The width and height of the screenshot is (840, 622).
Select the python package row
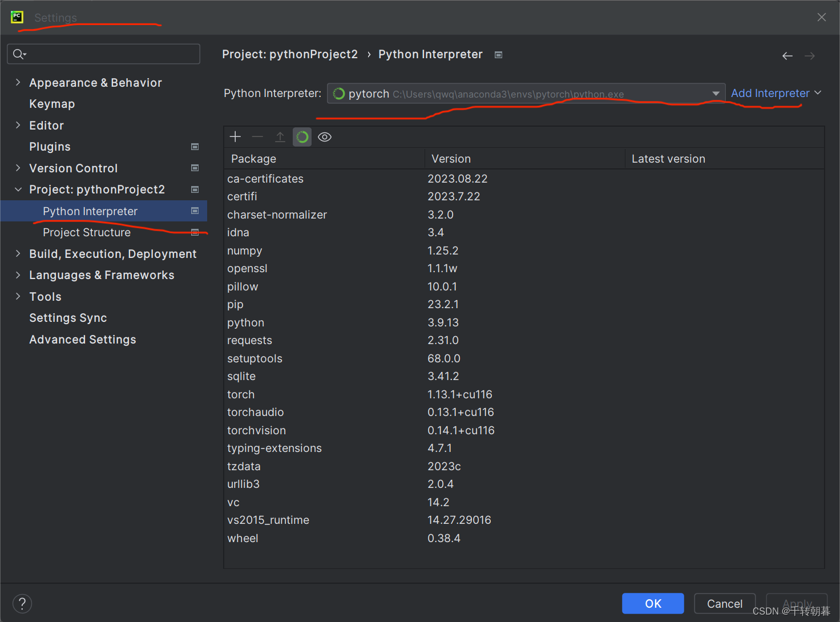(524, 322)
